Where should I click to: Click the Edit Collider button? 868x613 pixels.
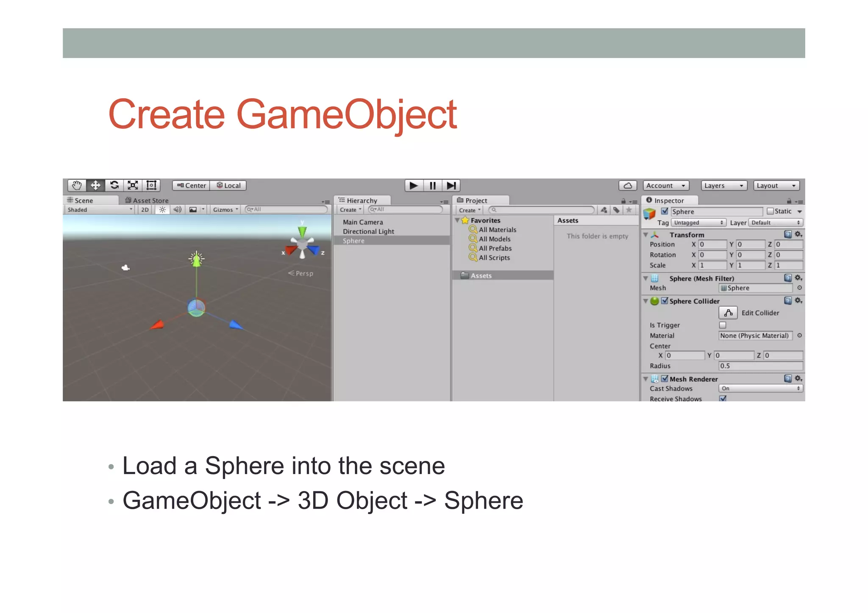(x=728, y=313)
